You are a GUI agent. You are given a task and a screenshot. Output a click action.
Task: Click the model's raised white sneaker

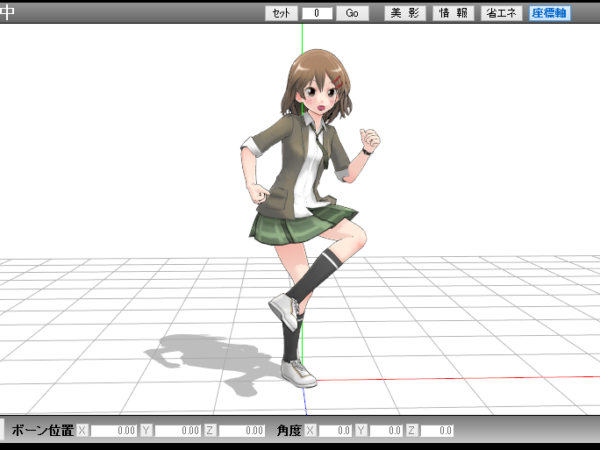click(284, 311)
